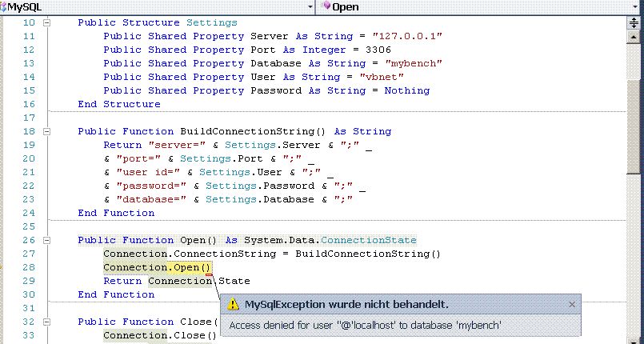Click the vertical scrollbar thumb
Viewport: 644px width, 344px height.
coord(634,126)
